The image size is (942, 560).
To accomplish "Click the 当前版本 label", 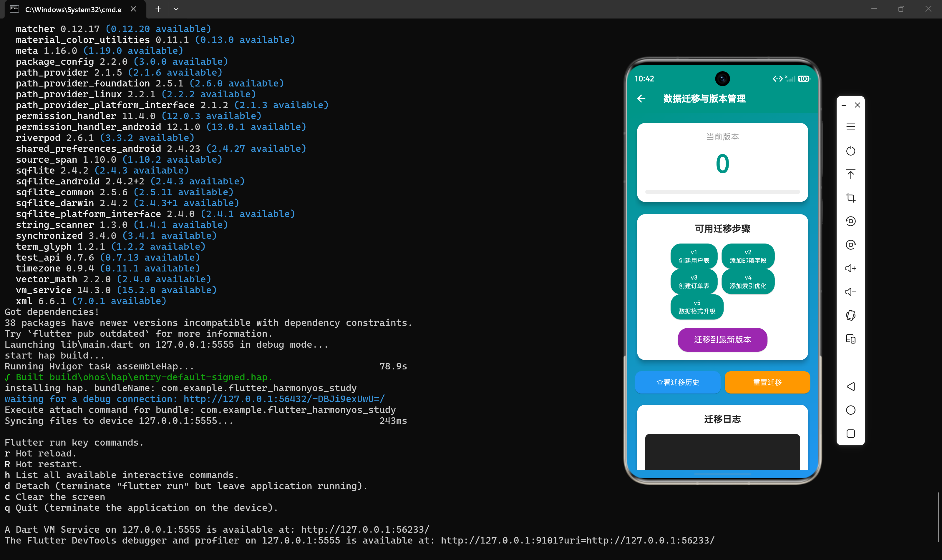I will pos(722,137).
